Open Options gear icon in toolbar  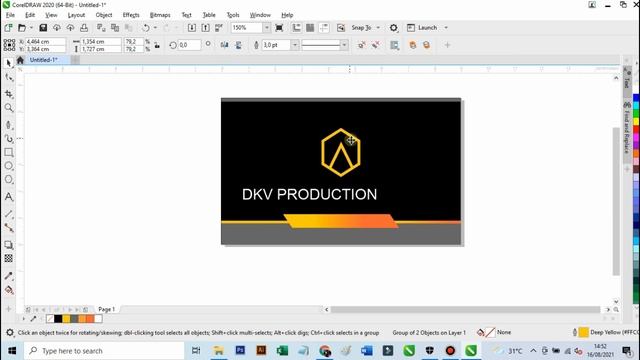pos(393,28)
